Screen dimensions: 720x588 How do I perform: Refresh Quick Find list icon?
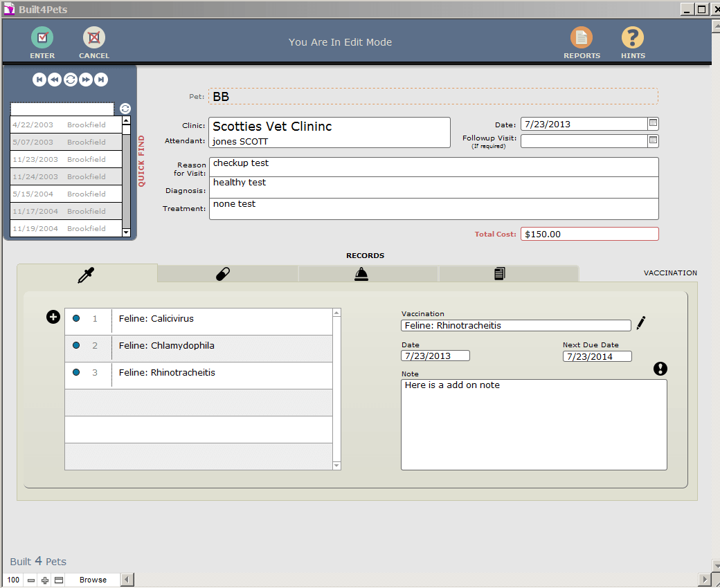(x=125, y=109)
